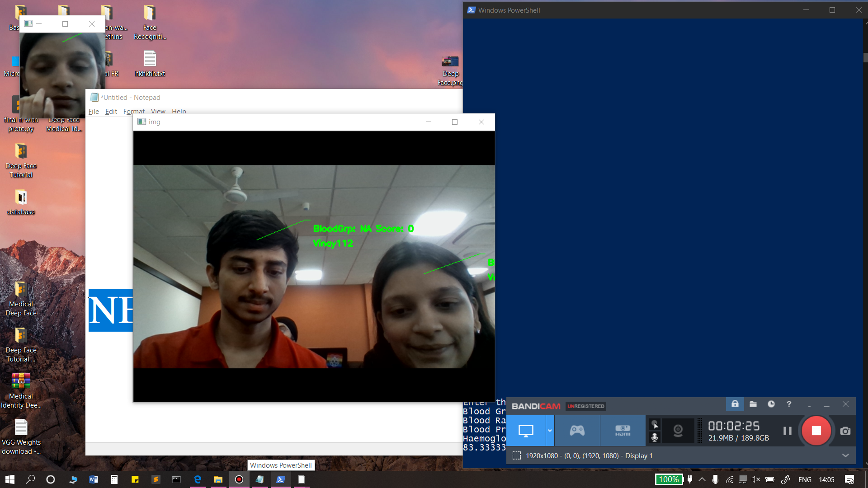Open the webcam overlay control in Bandicam
Viewport: 868px width, 488px height.
click(x=678, y=430)
